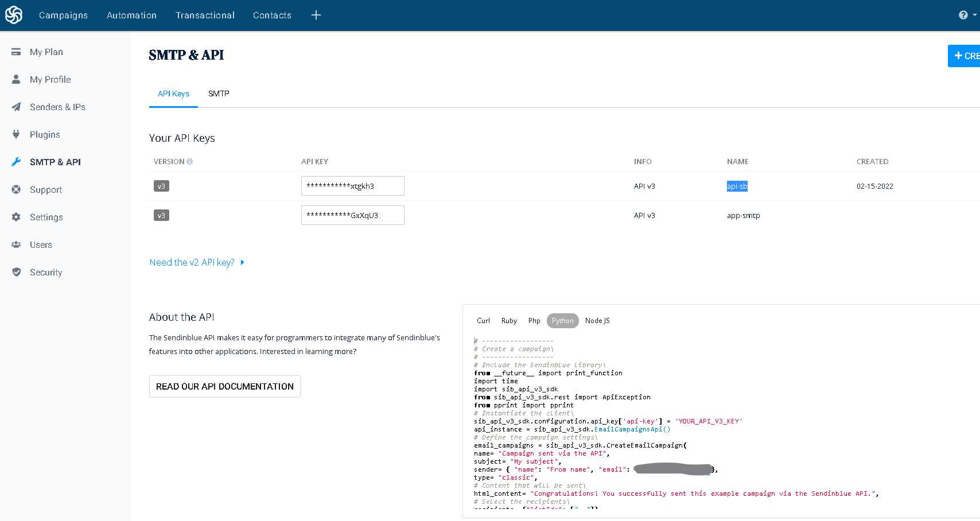Click arrow beside Need the v2 API key
This screenshot has height=521, width=980.
242,262
